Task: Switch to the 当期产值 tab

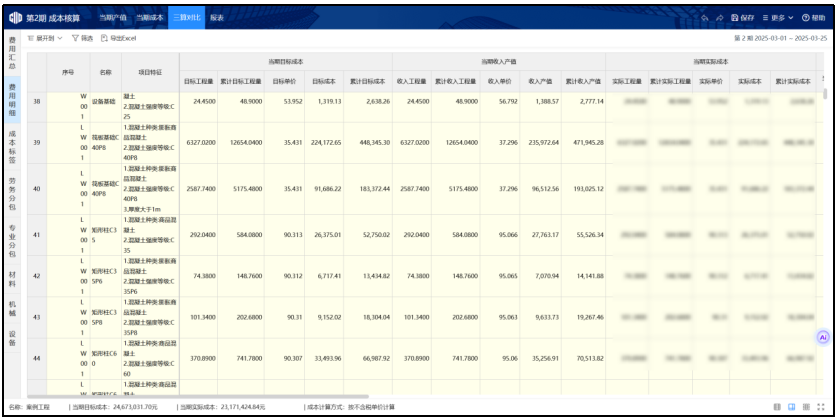Action: 114,18
